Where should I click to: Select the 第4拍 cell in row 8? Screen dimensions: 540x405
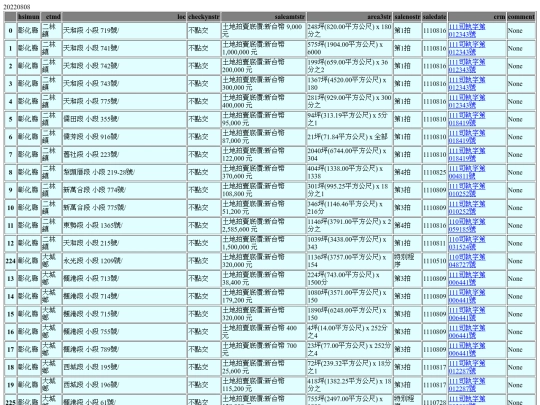[x=407, y=173]
